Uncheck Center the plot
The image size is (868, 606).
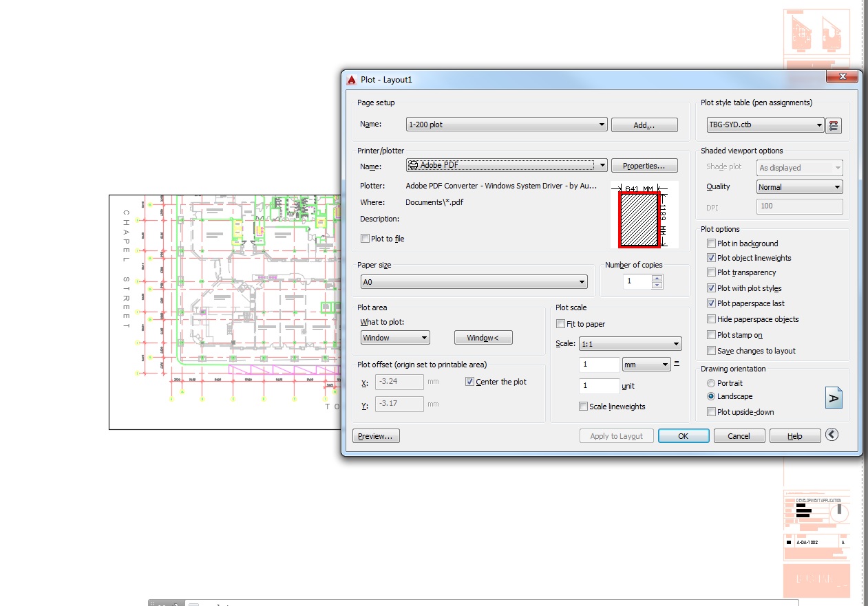pos(470,382)
